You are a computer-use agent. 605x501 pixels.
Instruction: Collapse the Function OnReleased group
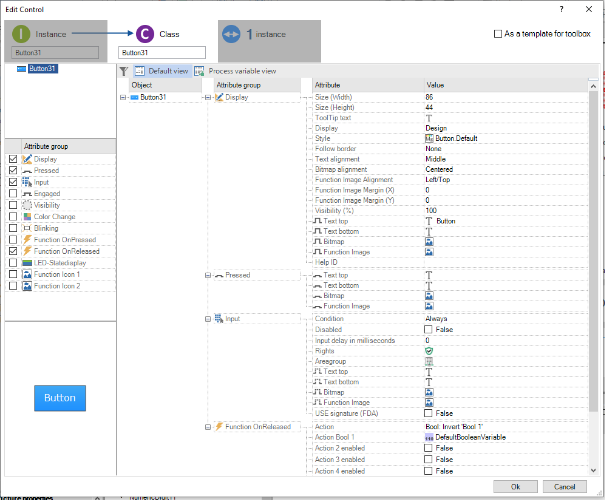click(x=208, y=427)
